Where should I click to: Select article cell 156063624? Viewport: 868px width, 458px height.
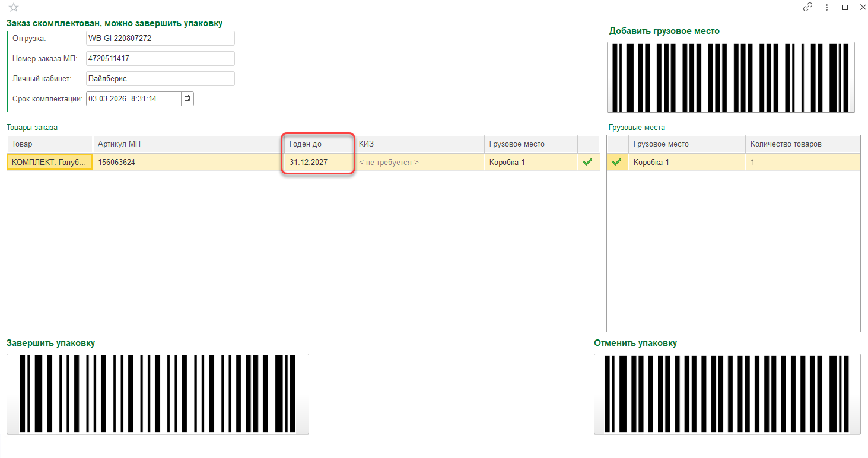point(188,162)
